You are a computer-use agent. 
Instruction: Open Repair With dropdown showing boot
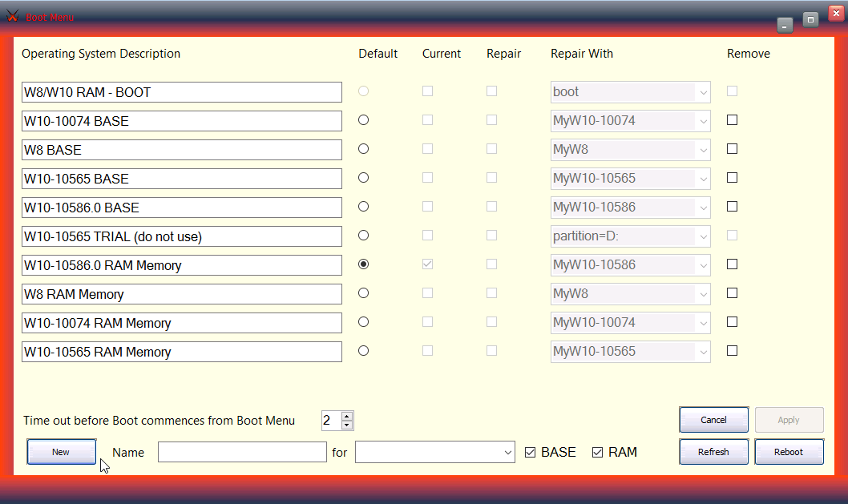click(631, 92)
